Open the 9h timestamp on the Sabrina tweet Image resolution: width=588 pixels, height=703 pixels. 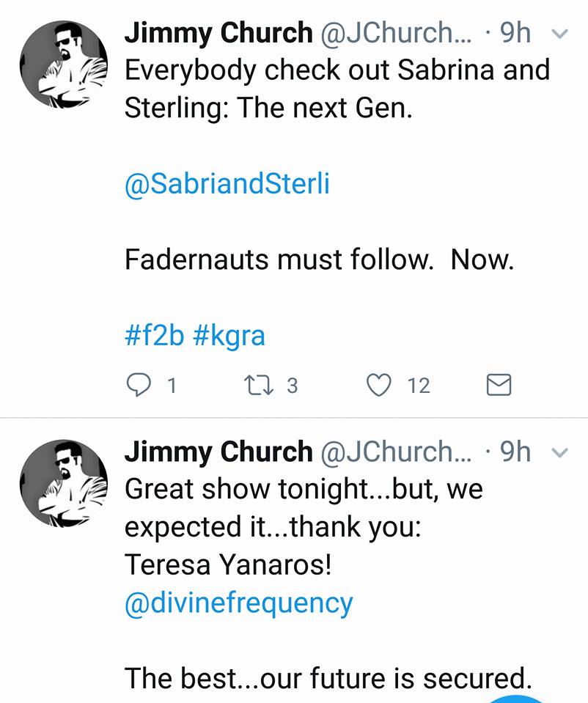[515, 33]
